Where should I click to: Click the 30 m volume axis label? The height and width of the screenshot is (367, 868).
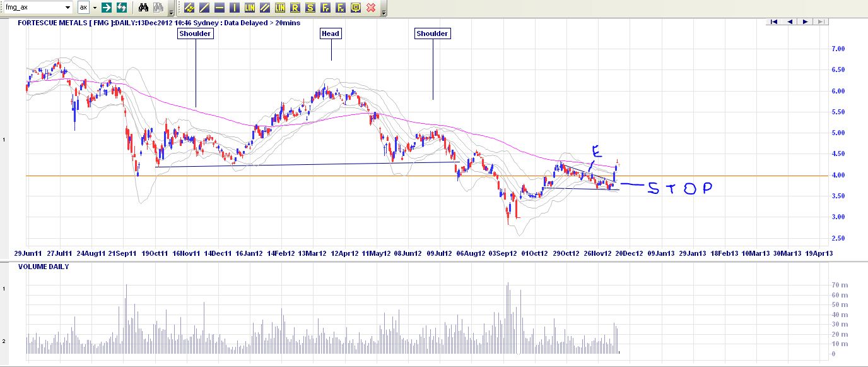tap(839, 324)
